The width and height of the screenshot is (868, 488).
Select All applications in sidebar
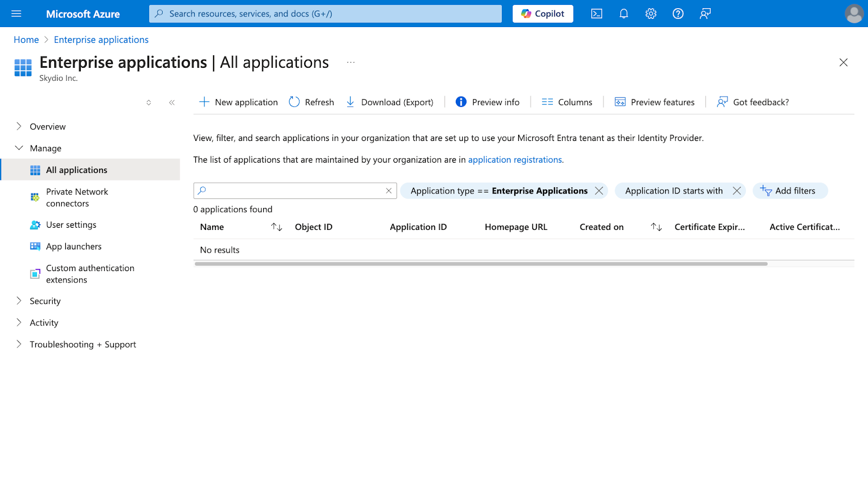[x=90, y=170]
